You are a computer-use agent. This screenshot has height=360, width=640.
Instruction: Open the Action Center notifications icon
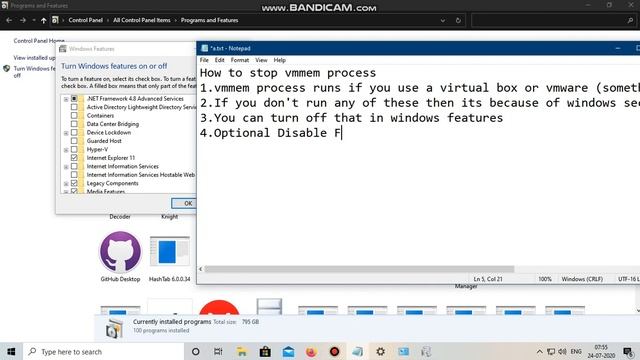[628, 351]
